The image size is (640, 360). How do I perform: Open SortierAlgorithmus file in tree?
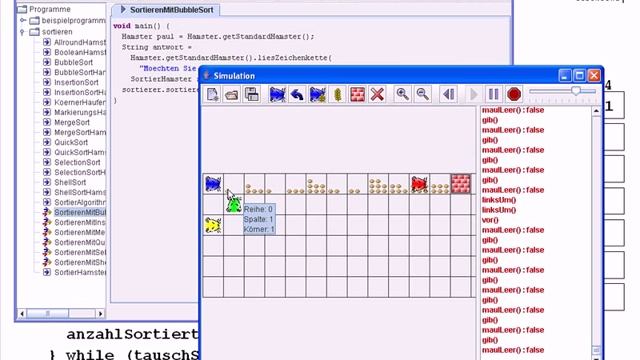[74, 202]
